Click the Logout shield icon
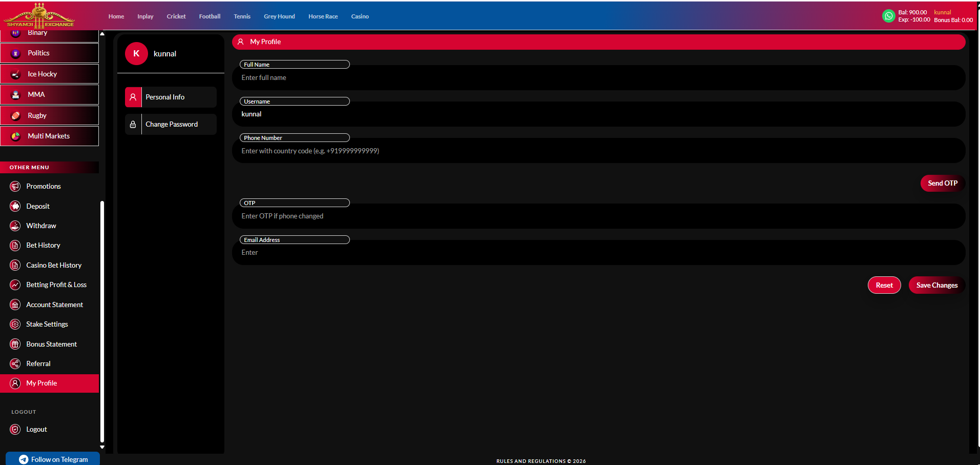 pyautogui.click(x=15, y=429)
